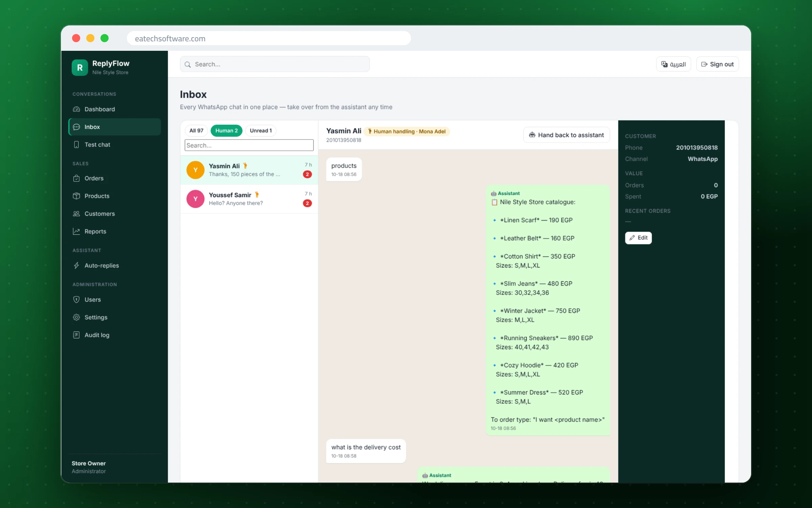This screenshot has width=812, height=508.
Task: Click robot icon on first Assistant message
Action: point(494,193)
